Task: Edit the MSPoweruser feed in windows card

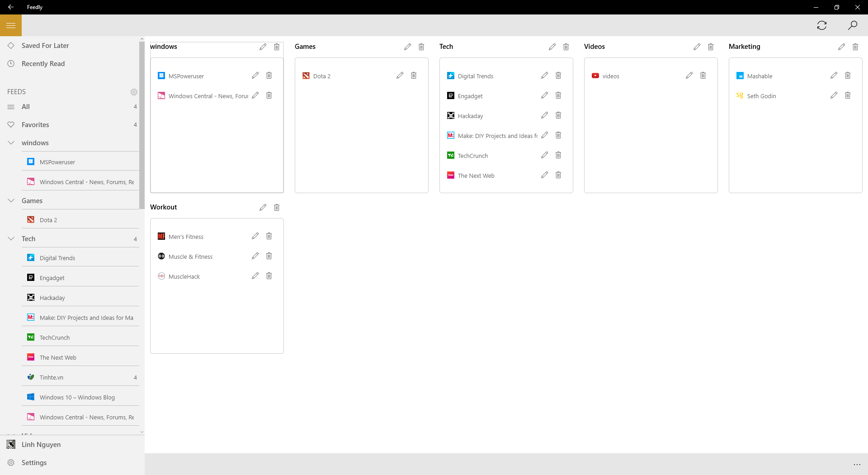Action: coord(255,76)
